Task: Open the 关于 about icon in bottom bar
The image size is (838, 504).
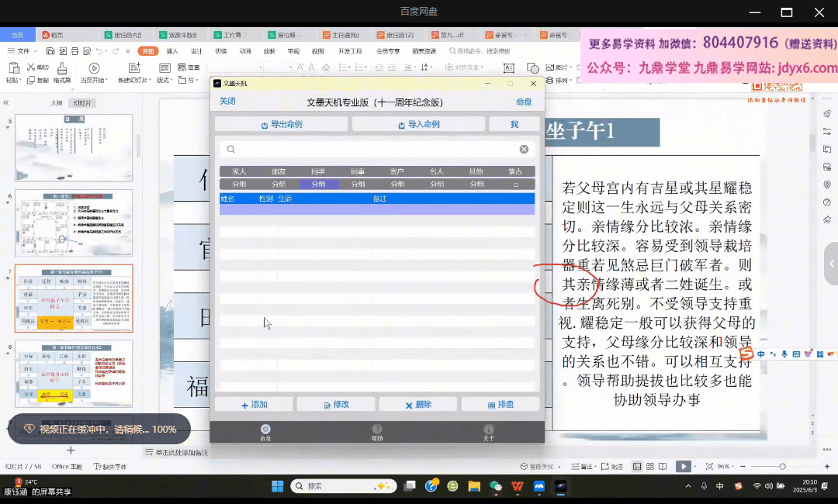Action: (488, 432)
